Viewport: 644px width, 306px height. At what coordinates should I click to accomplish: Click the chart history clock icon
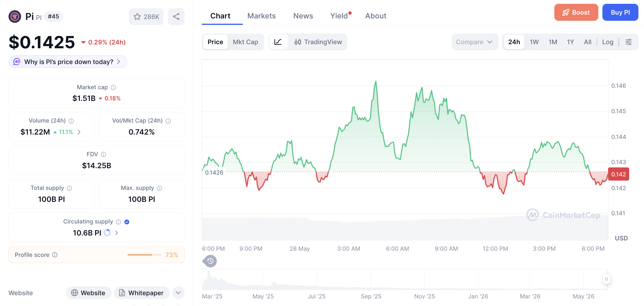click(210, 261)
